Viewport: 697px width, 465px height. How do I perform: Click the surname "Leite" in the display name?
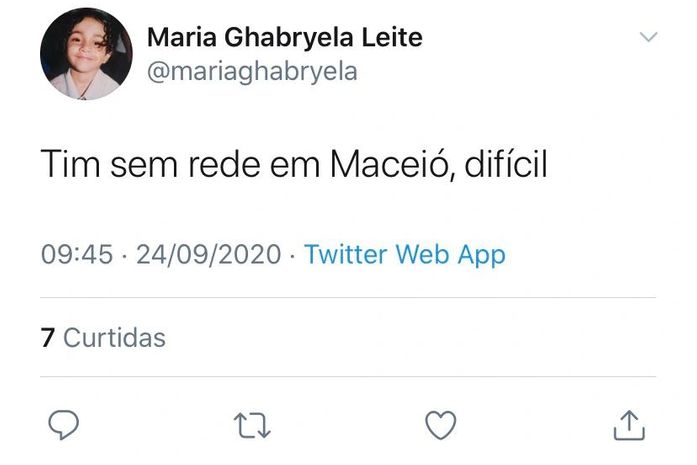pyautogui.click(x=391, y=38)
